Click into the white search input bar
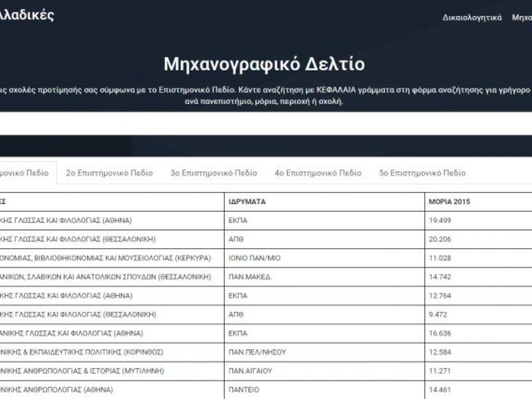This screenshot has width=532, height=399. click(x=266, y=124)
